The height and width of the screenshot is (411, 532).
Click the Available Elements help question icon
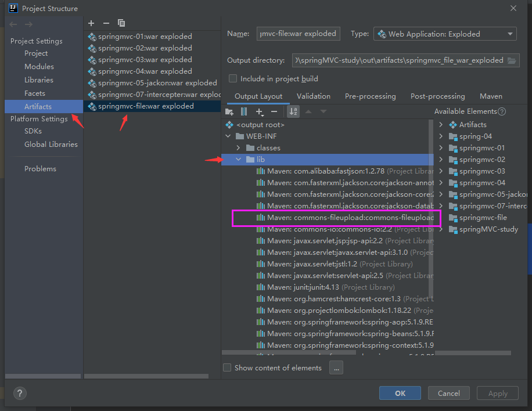pos(502,111)
